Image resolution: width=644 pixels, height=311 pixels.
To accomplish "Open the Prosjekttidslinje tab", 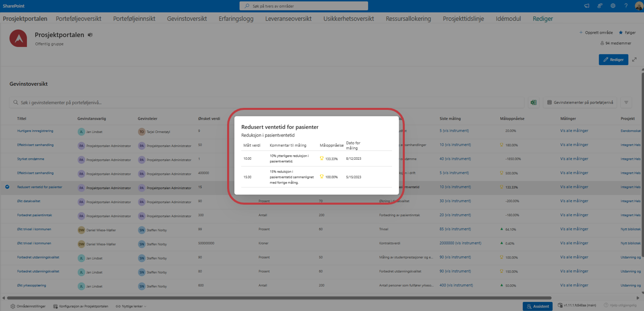I will coord(463,19).
